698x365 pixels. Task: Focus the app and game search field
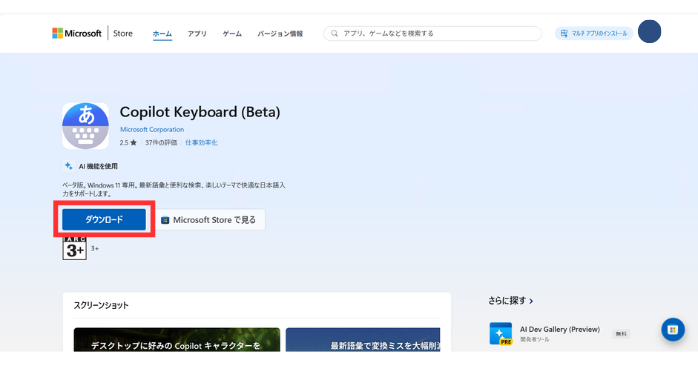432,33
